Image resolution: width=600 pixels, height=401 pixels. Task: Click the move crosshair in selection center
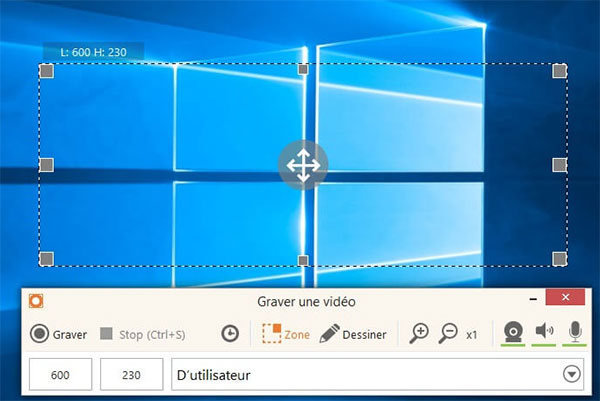[x=303, y=165]
